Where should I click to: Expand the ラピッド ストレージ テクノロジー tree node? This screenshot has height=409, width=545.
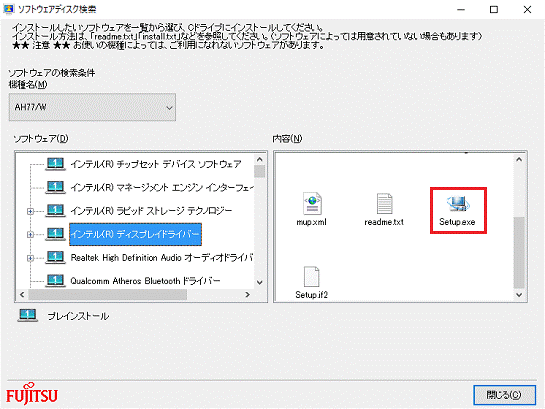coord(30,211)
